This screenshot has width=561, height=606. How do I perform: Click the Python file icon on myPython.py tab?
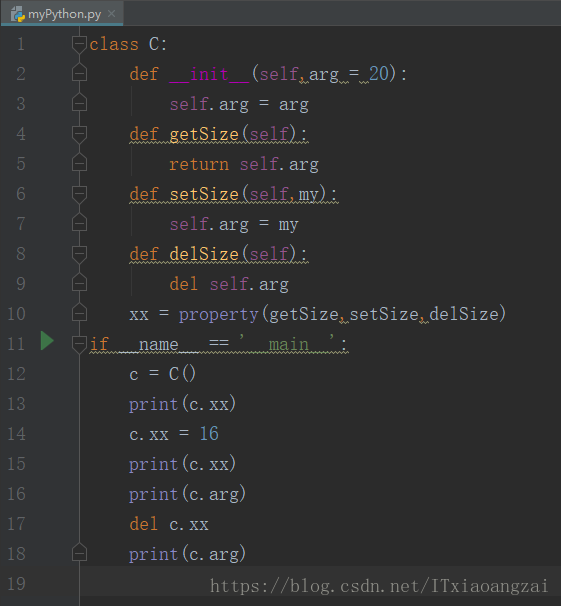[x=18, y=14]
